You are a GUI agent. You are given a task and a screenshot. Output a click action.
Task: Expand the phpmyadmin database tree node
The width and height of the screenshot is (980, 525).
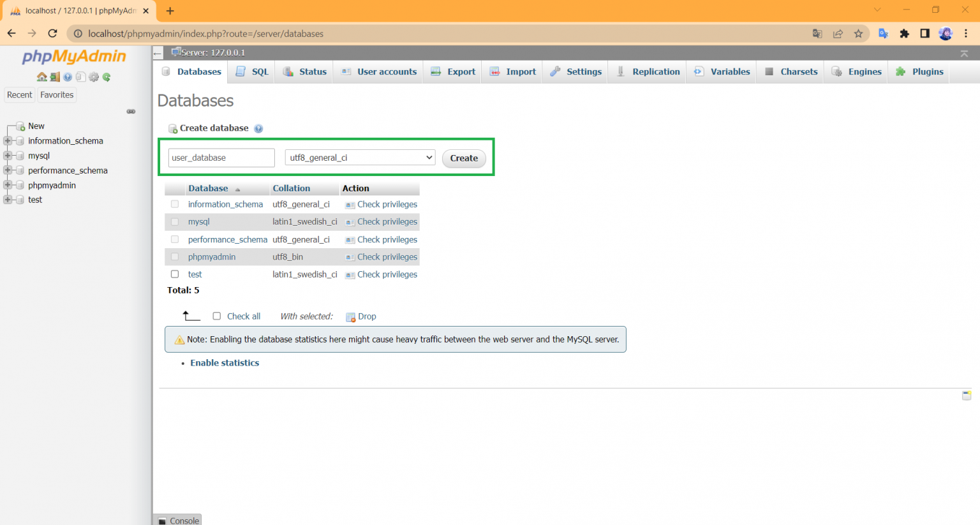(x=8, y=185)
